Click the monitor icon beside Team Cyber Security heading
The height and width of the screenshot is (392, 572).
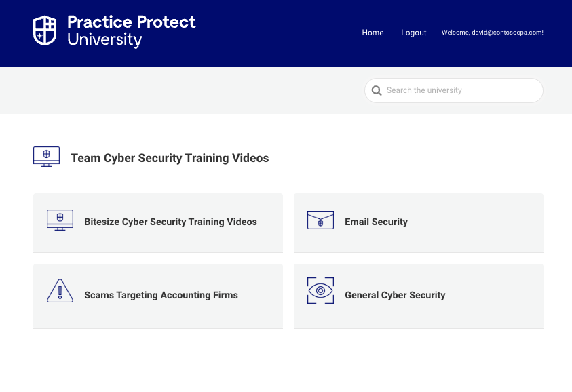coord(46,157)
